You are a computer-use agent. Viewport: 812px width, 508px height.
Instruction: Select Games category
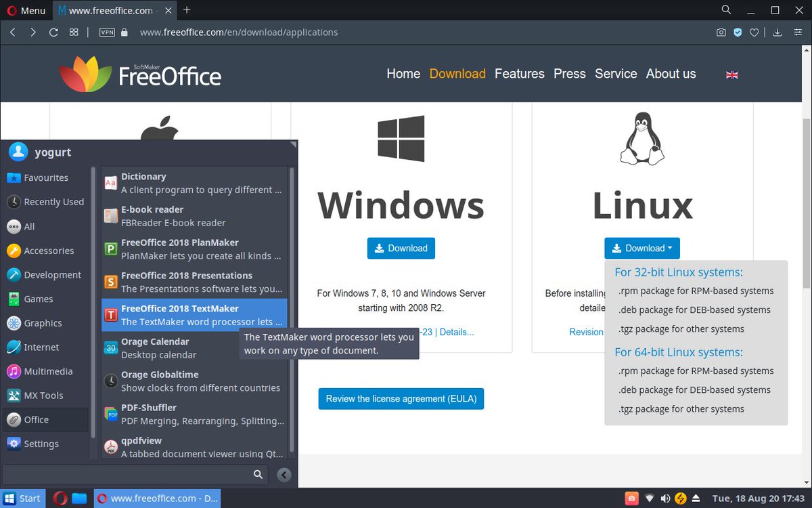(x=46, y=299)
